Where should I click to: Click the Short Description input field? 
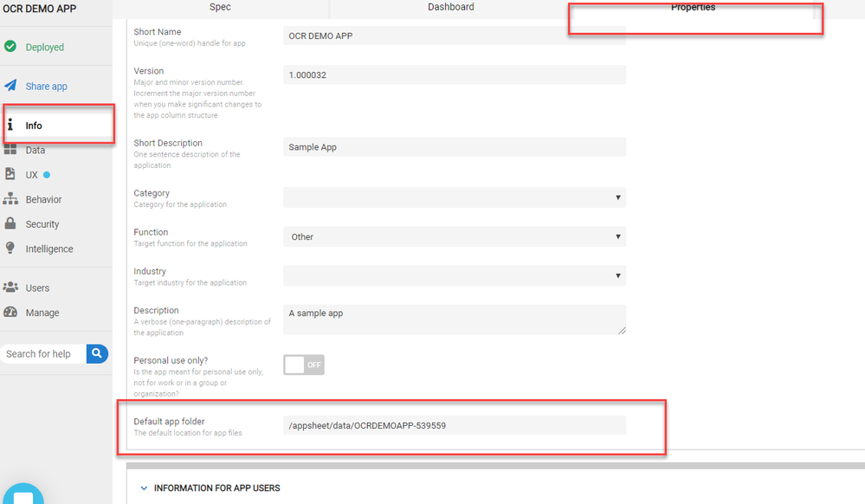click(455, 147)
